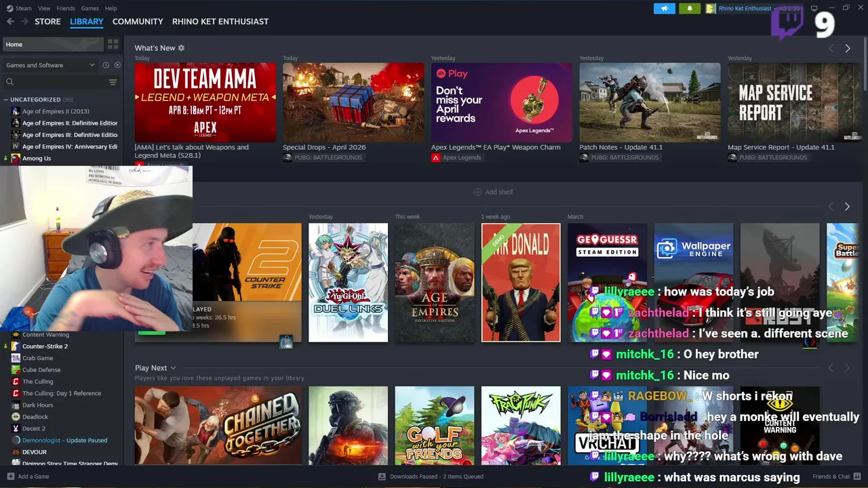Open the Chained Together game tile
This screenshot has height=488, width=868.
pos(218,426)
